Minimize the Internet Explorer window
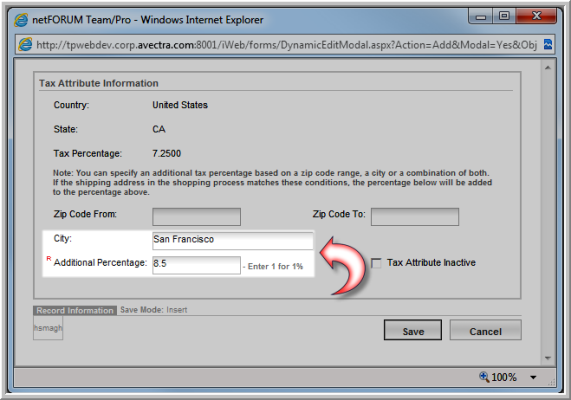Screen dimensions: 571x400 point(481,16)
